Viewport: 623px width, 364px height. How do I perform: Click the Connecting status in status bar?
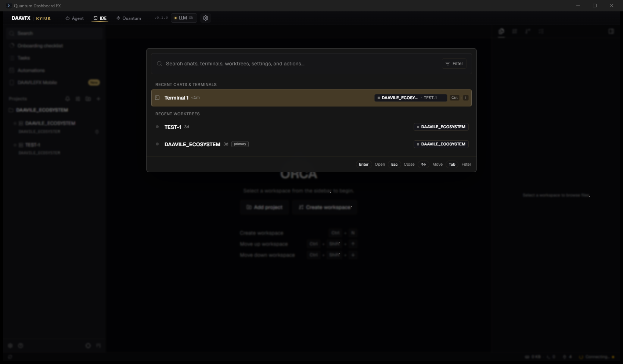point(597,357)
